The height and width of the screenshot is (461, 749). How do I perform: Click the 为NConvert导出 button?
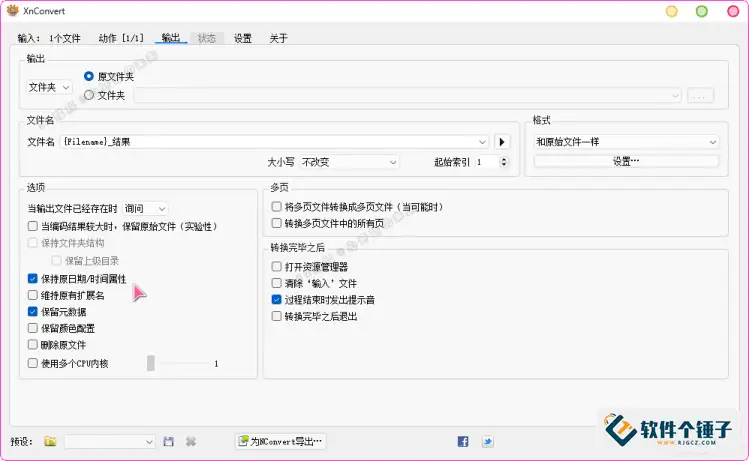pos(281,441)
